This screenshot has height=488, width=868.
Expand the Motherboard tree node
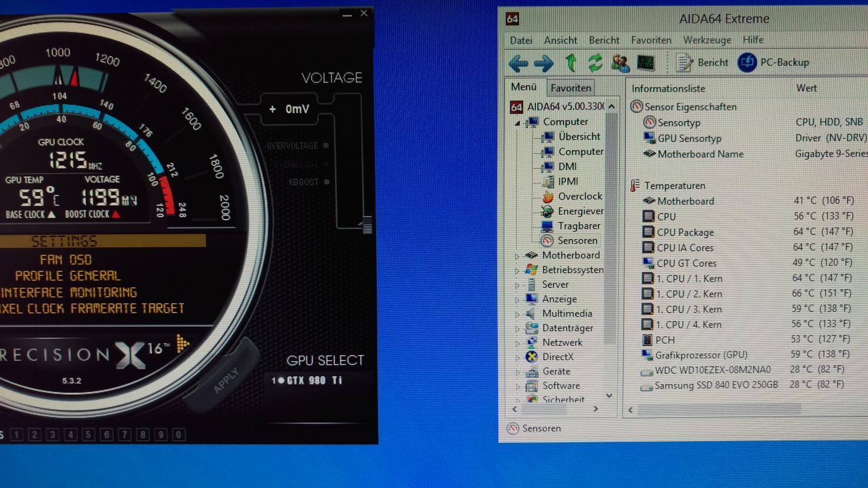pos(517,256)
